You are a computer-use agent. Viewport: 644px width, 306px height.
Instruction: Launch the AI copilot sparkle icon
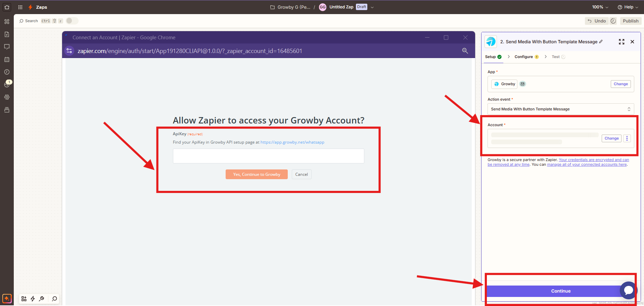click(x=7, y=298)
